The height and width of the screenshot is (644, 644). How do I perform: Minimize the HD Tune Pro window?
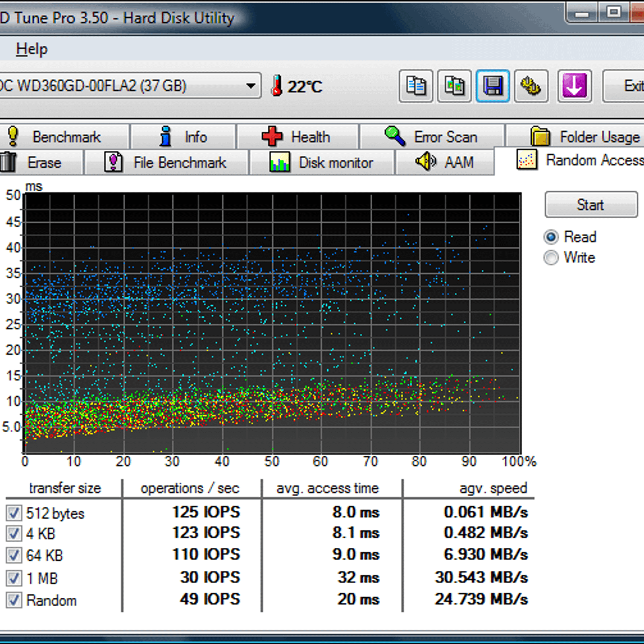582,12
